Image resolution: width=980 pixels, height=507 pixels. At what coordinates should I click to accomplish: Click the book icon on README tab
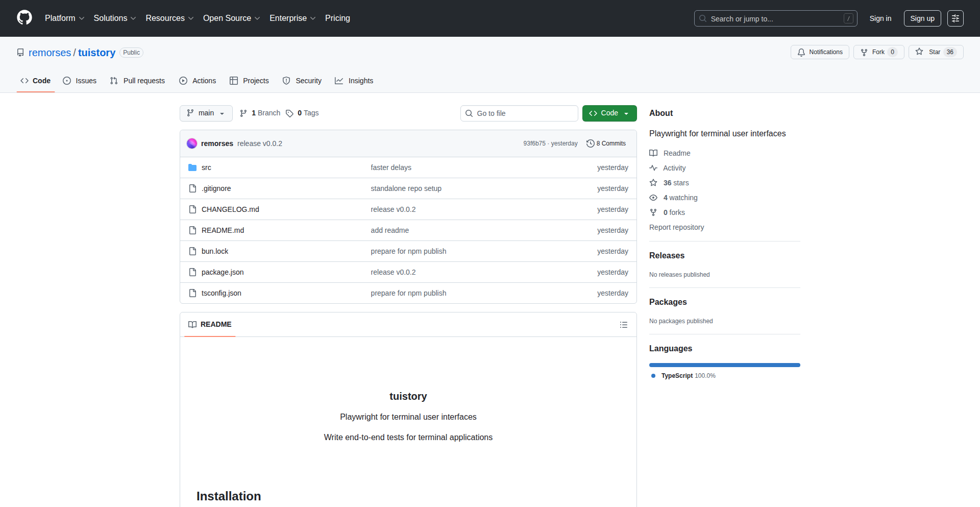click(x=192, y=325)
